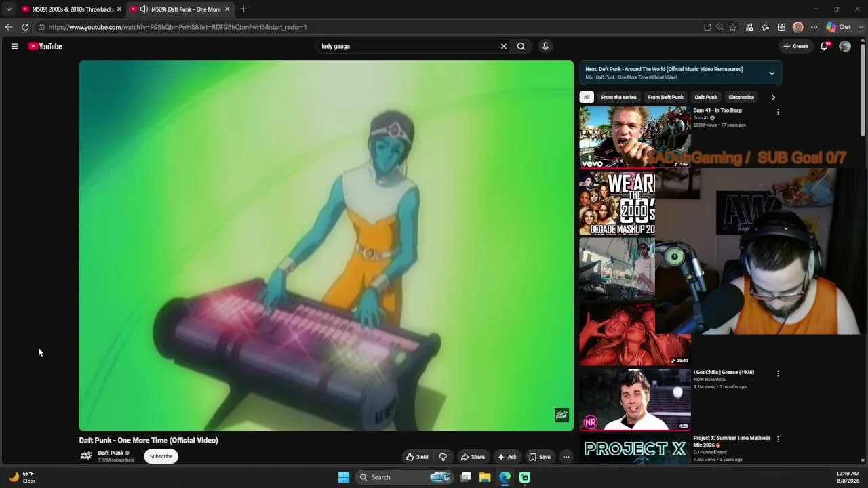Open the 'I Got Chills | Grease (1978)' title
The image size is (868, 488).
pyautogui.click(x=724, y=372)
